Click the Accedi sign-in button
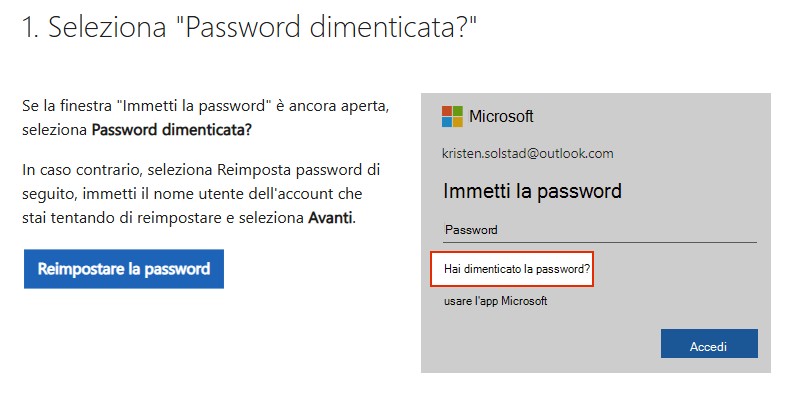The height and width of the screenshot is (407, 811). click(x=709, y=345)
